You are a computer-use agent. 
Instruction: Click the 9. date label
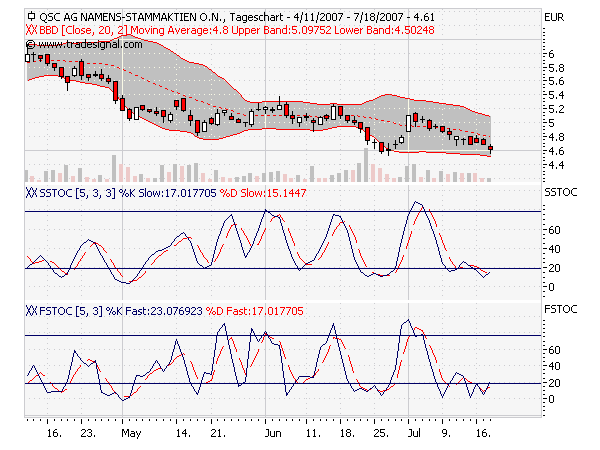446,433
